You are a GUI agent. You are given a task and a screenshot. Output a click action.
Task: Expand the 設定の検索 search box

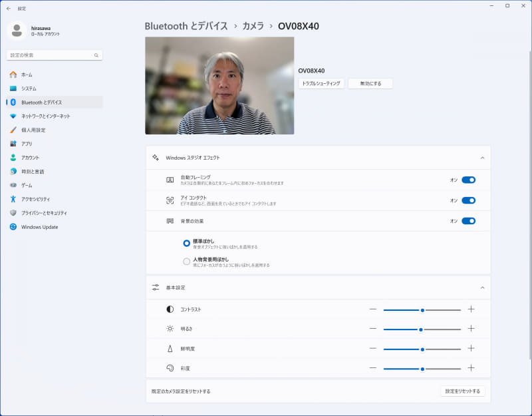coord(53,55)
